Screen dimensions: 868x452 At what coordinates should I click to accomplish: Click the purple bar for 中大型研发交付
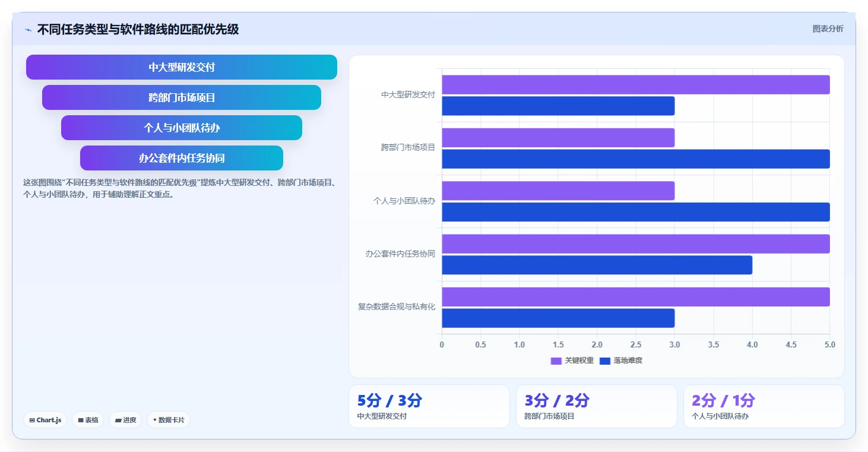(x=636, y=85)
